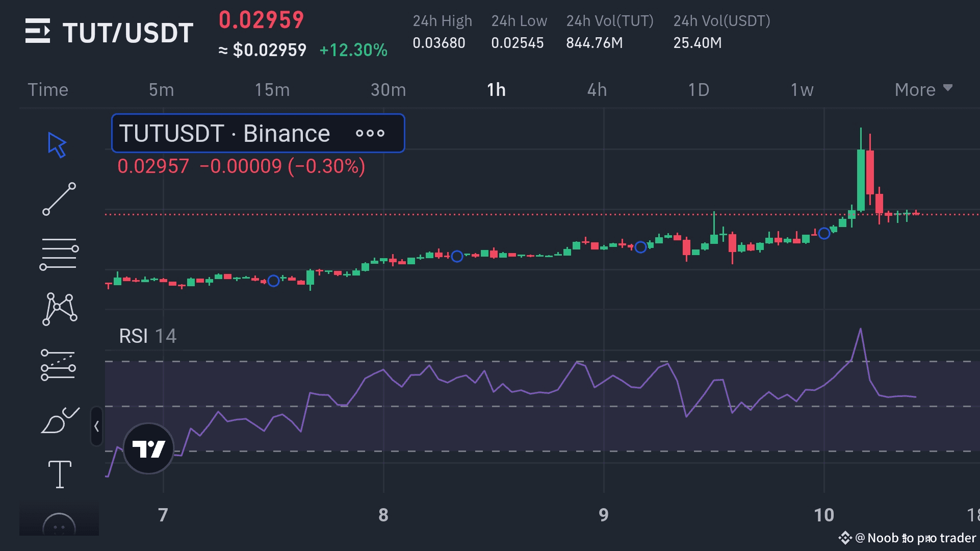Switch to the 4h timeframe
This screenshot has width=980, height=551.
point(597,90)
